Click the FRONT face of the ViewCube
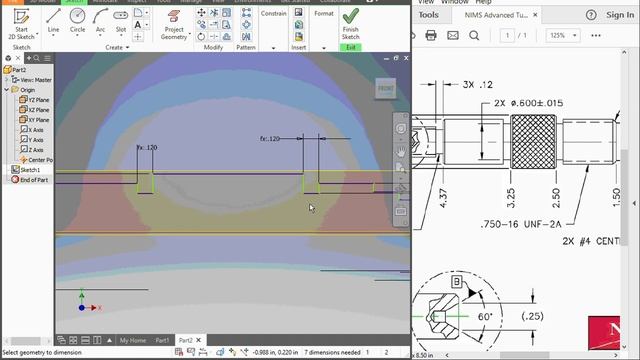 tap(385, 88)
